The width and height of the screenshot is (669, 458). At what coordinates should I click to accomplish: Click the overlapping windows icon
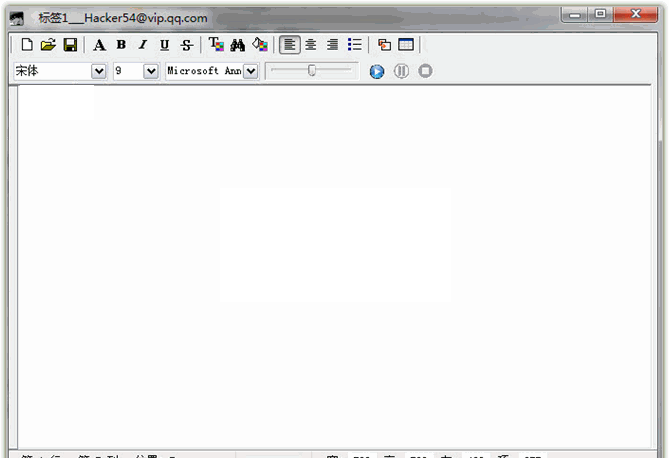click(384, 45)
